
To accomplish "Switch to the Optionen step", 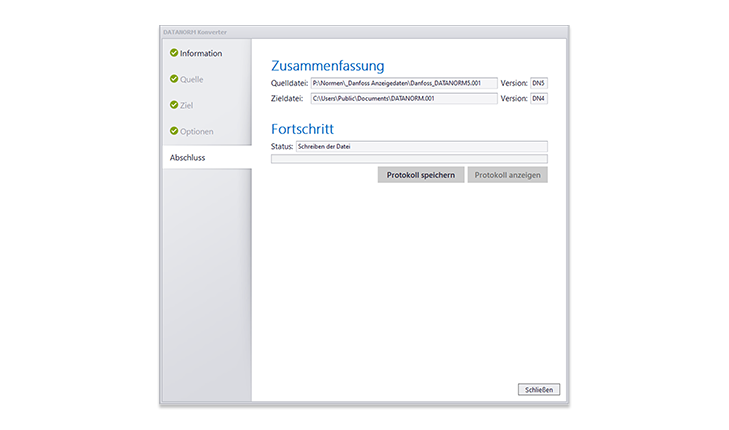I will coord(197,131).
